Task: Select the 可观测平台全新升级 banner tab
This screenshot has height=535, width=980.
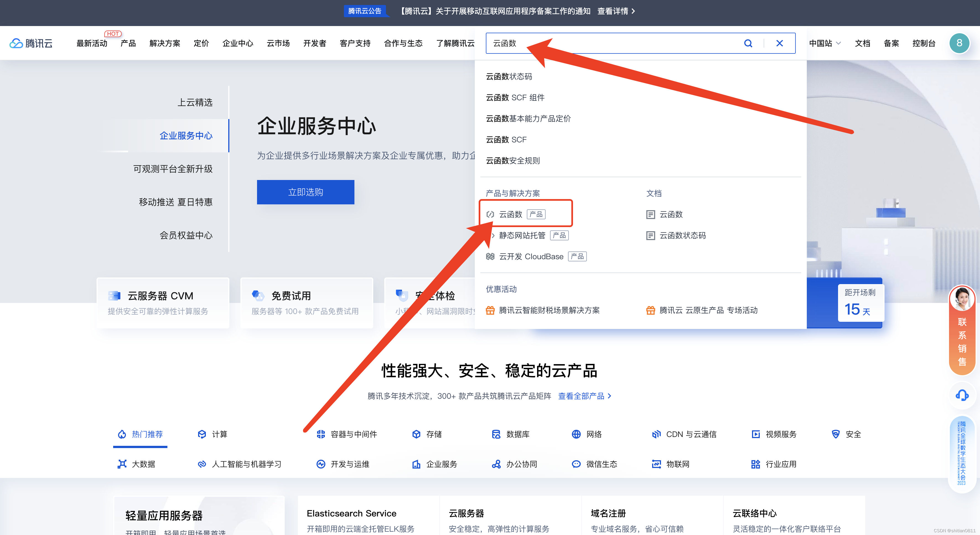Action: tap(173, 169)
